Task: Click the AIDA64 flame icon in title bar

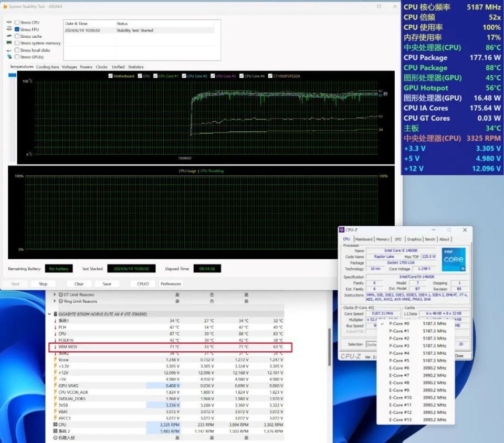Action: click(x=5, y=6)
